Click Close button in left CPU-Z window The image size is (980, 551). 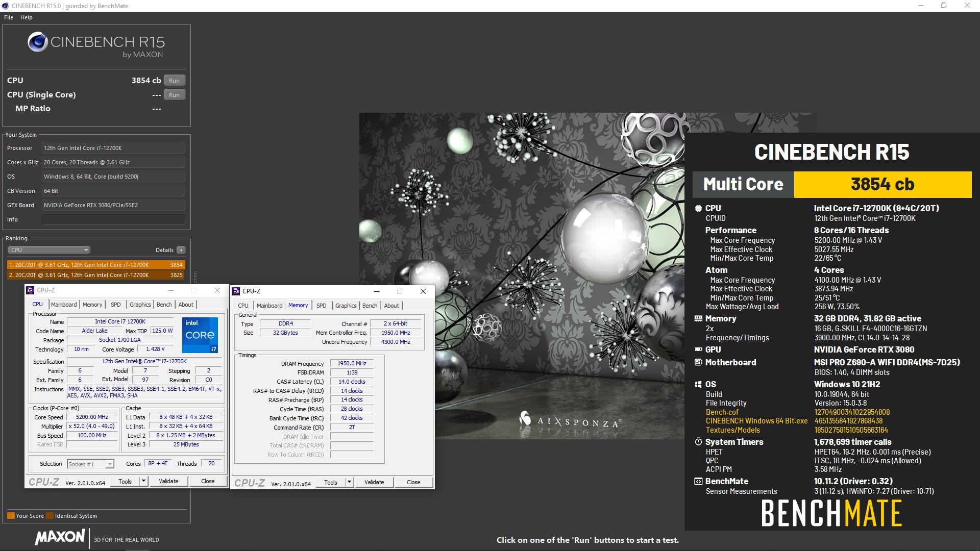(x=208, y=481)
